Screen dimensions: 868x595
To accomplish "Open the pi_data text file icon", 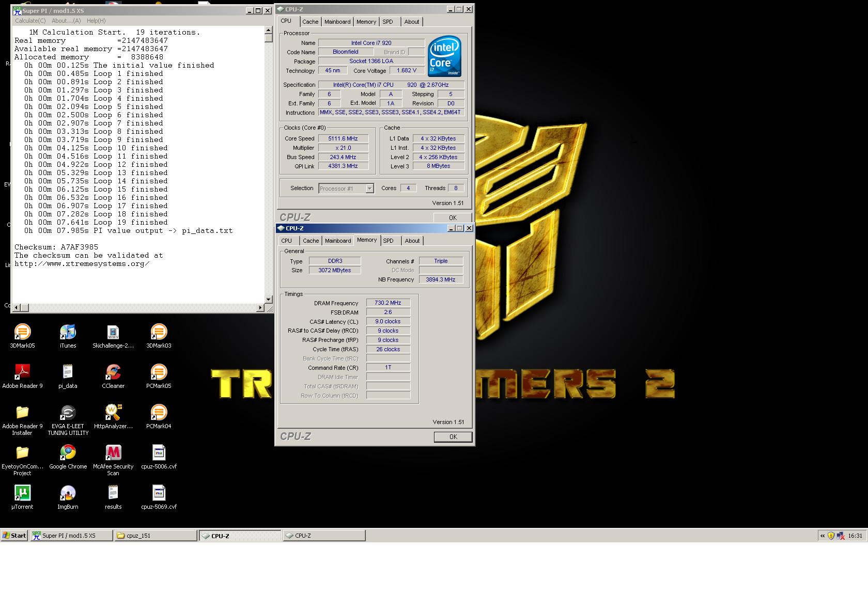I will click(68, 376).
